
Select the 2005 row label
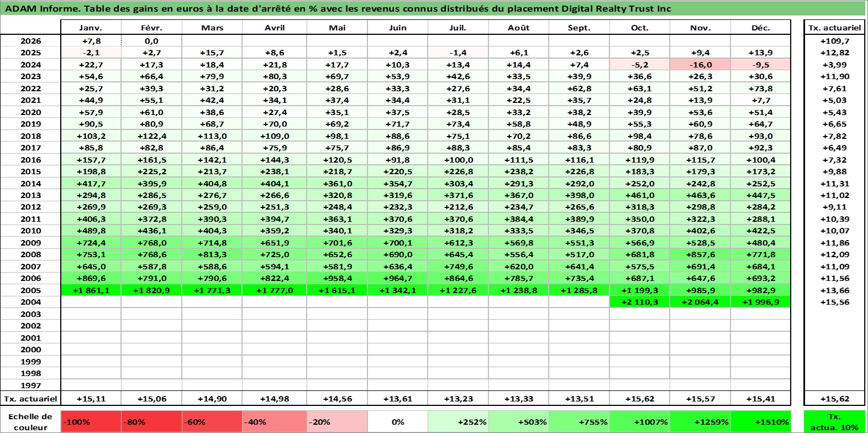(30, 290)
